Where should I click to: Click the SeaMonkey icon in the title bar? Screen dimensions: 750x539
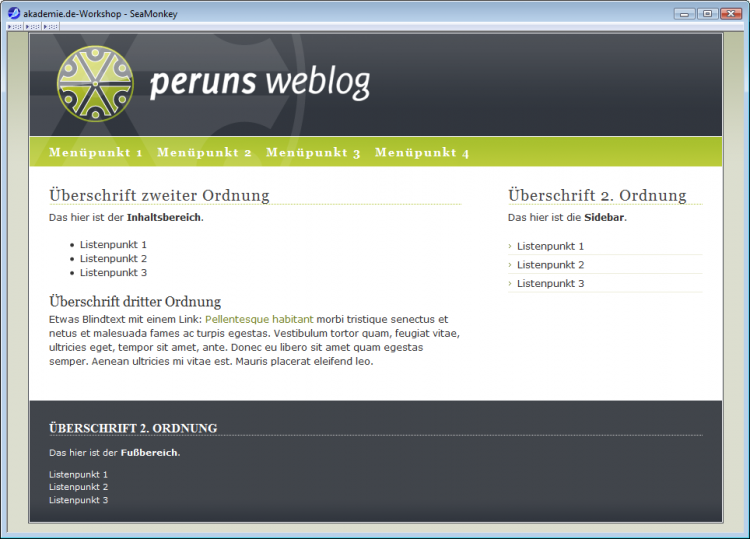click(x=14, y=13)
